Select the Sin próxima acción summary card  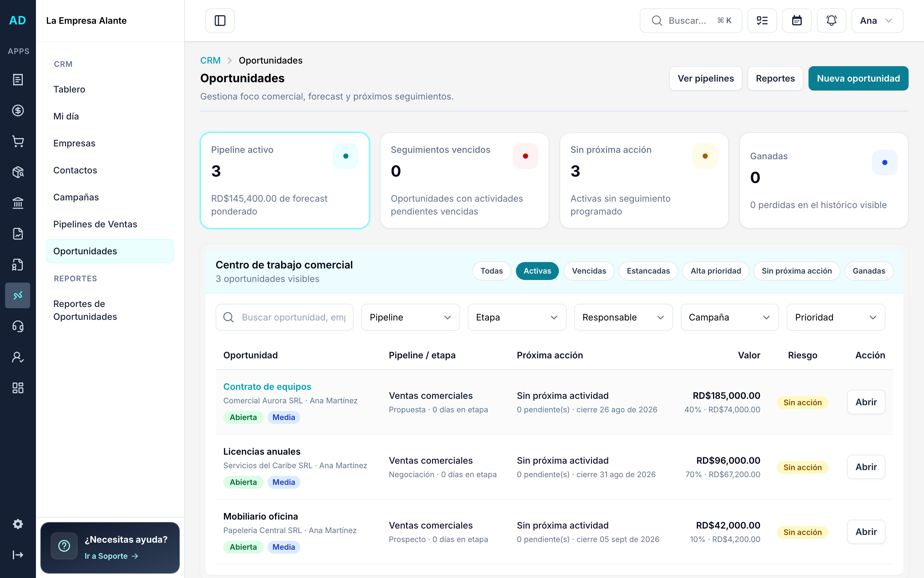(x=644, y=180)
